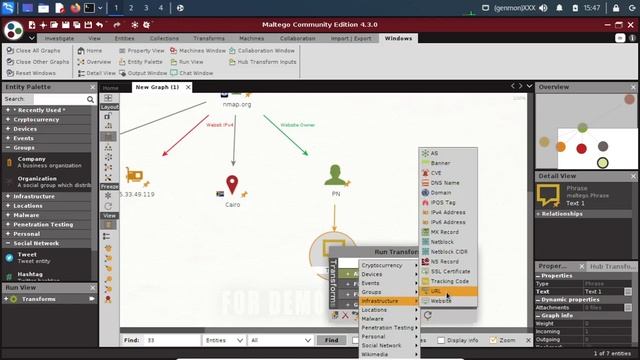Switch to the Import | Export tab
Viewport: 640px width, 360px height.
pyautogui.click(x=351, y=38)
